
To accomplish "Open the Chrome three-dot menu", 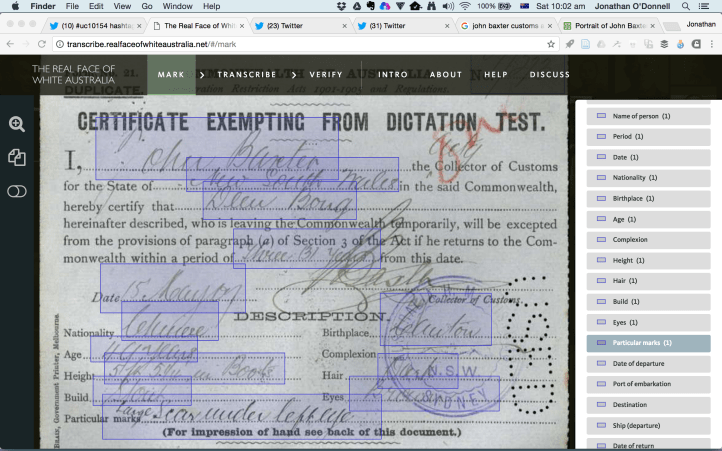I will pos(712,44).
